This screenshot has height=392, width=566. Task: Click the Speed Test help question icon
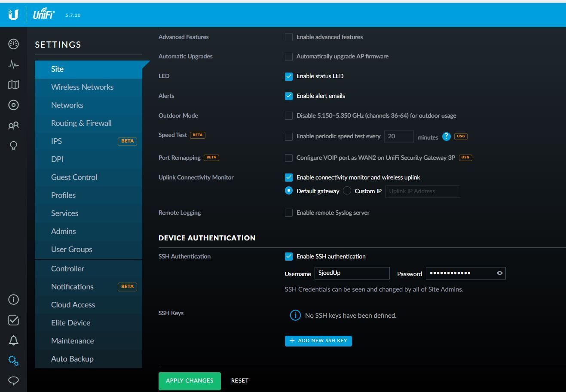point(446,137)
